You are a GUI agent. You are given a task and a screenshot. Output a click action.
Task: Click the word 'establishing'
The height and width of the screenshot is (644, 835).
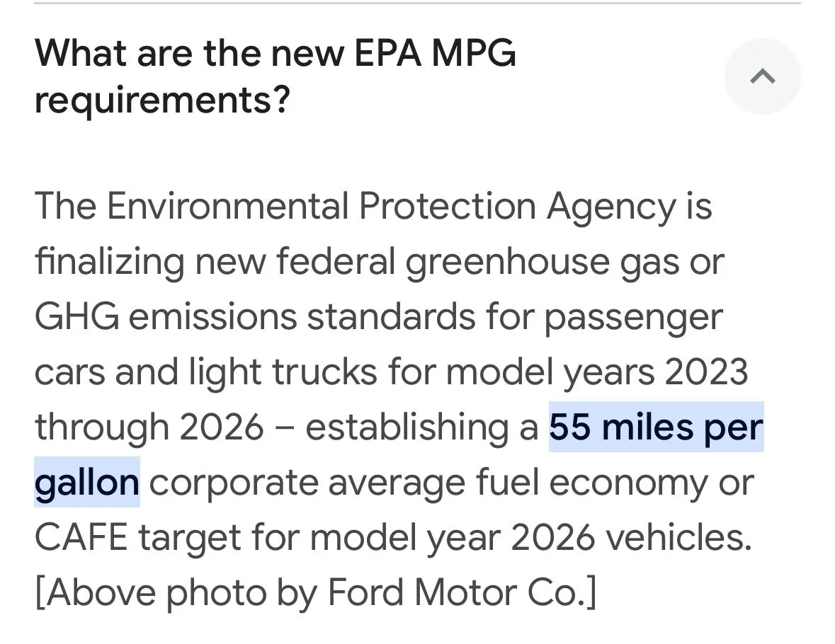pos(407,427)
